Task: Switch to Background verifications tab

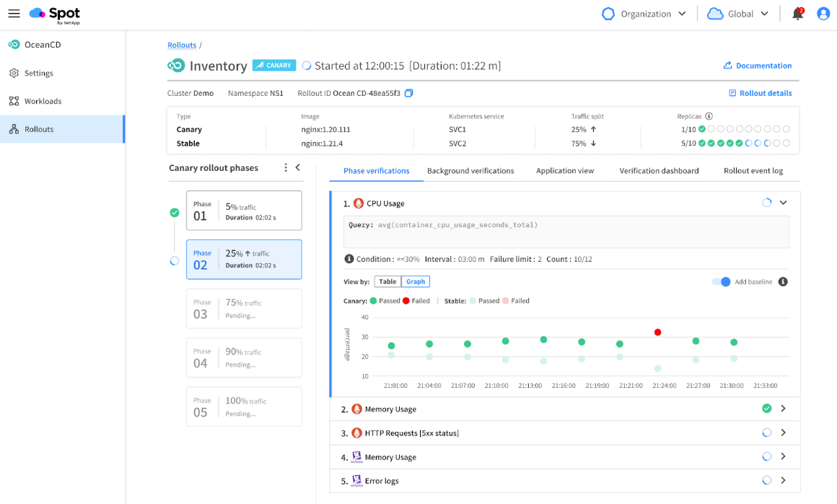Action: (x=470, y=171)
